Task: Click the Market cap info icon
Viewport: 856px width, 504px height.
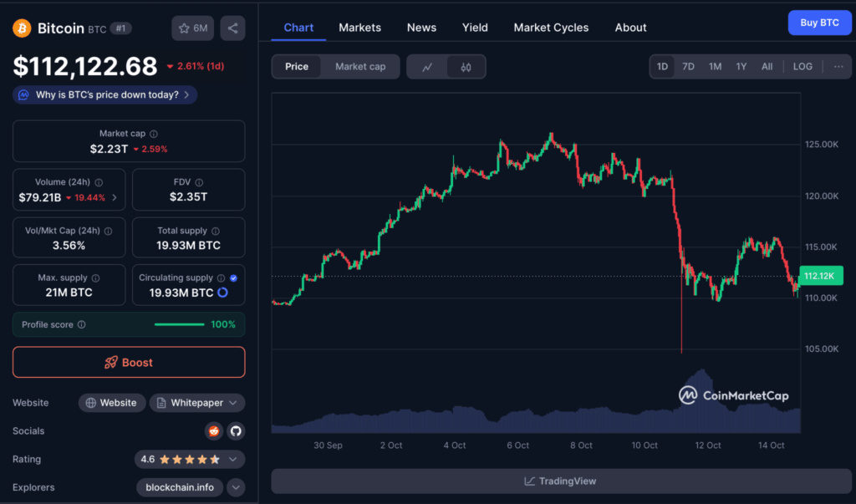Action: [154, 134]
